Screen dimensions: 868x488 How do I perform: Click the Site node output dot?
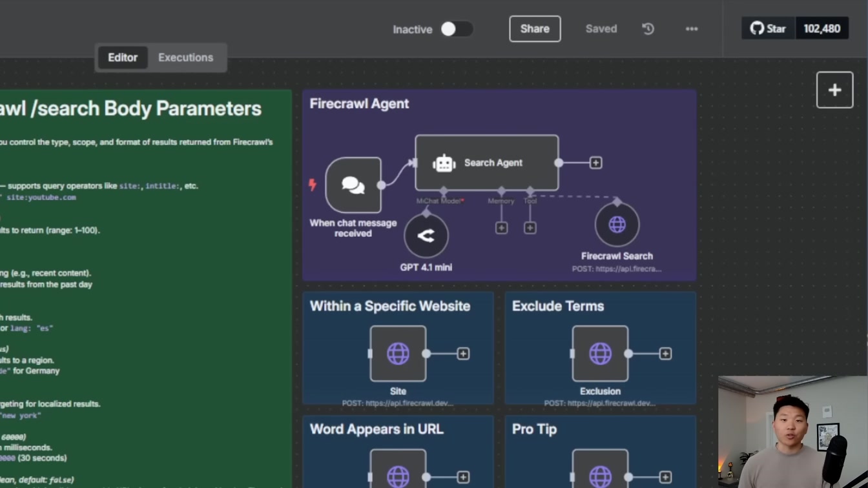click(426, 354)
